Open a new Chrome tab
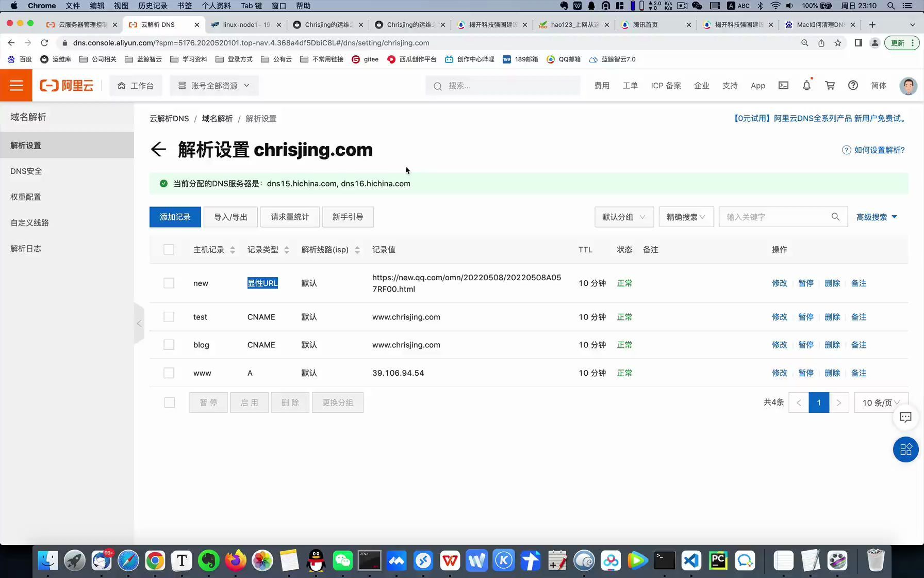The width and height of the screenshot is (924, 578). [x=872, y=24]
